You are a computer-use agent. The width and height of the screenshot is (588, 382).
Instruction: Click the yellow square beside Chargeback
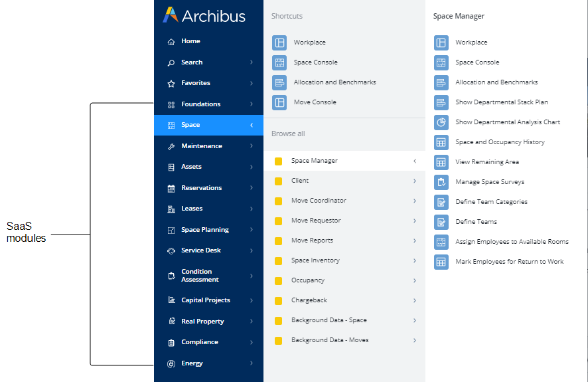coord(279,300)
